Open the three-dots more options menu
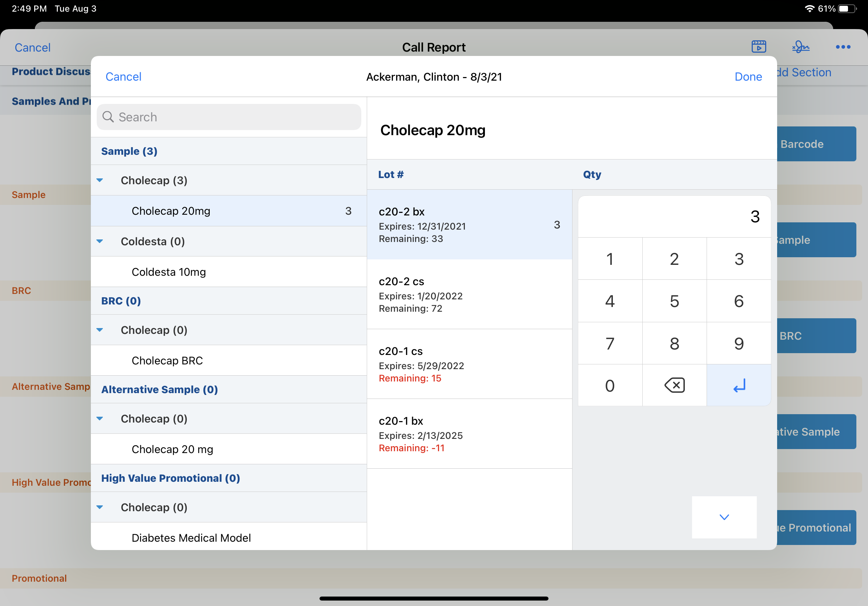868x606 pixels. pyautogui.click(x=843, y=47)
